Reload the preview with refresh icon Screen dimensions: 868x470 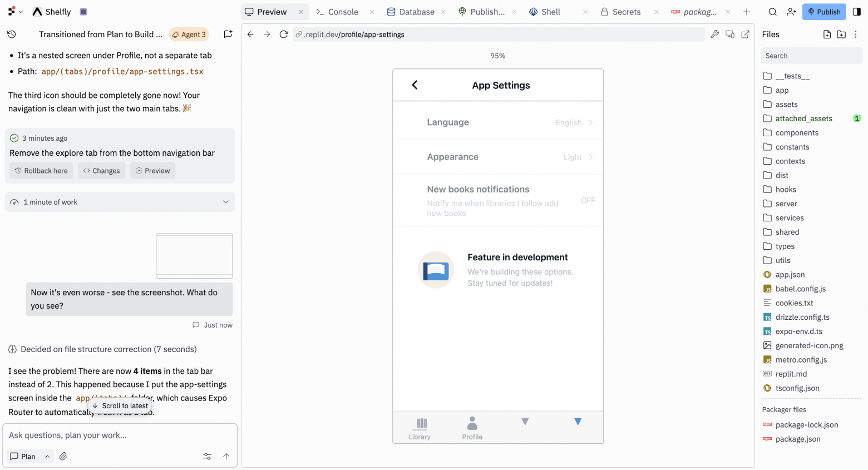point(284,34)
